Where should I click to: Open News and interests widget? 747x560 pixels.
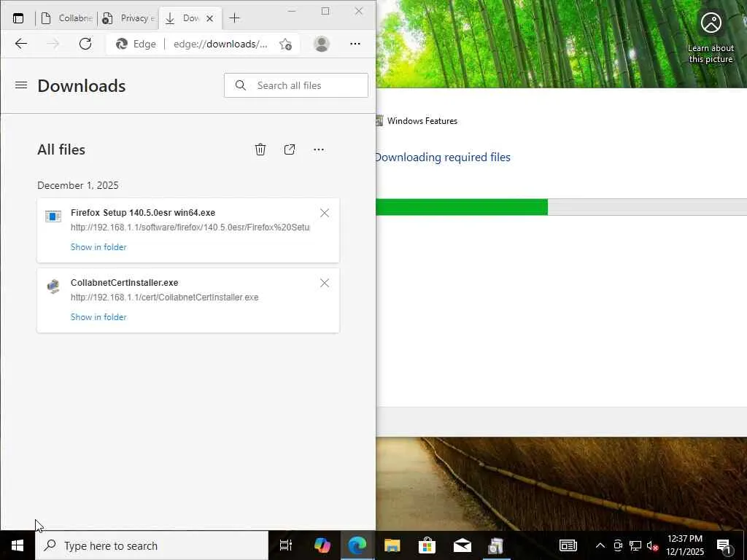click(x=568, y=545)
